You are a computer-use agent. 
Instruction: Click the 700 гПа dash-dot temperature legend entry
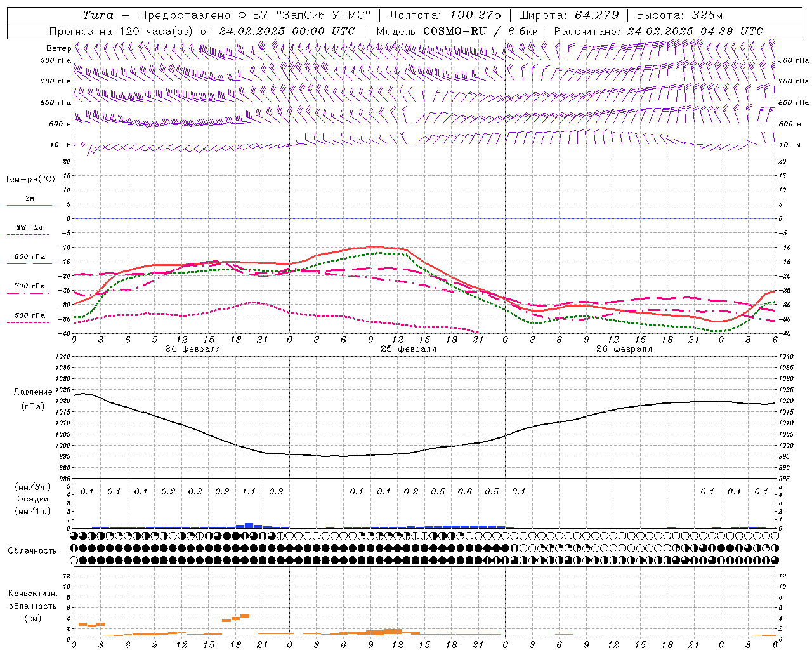coord(29,286)
